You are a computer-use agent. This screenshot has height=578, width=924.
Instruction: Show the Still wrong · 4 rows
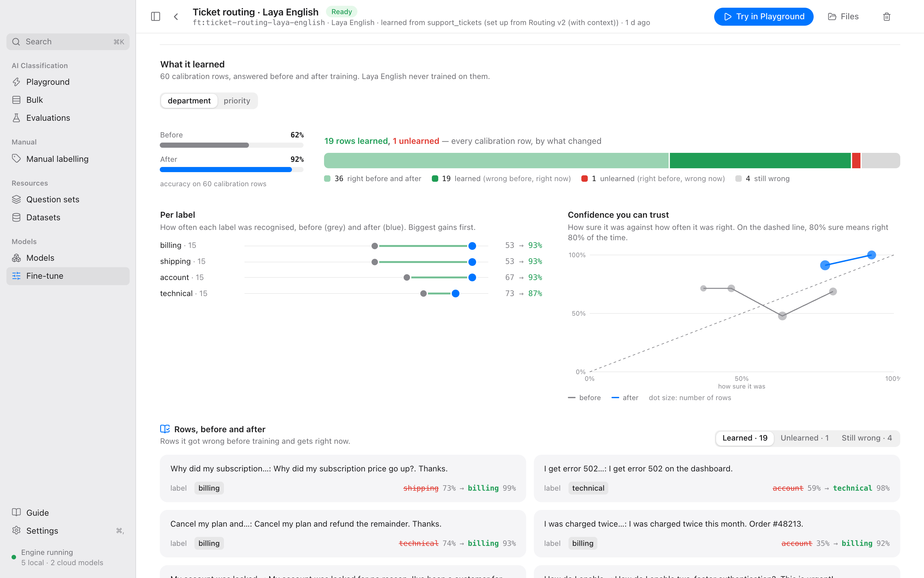coord(867,438)
